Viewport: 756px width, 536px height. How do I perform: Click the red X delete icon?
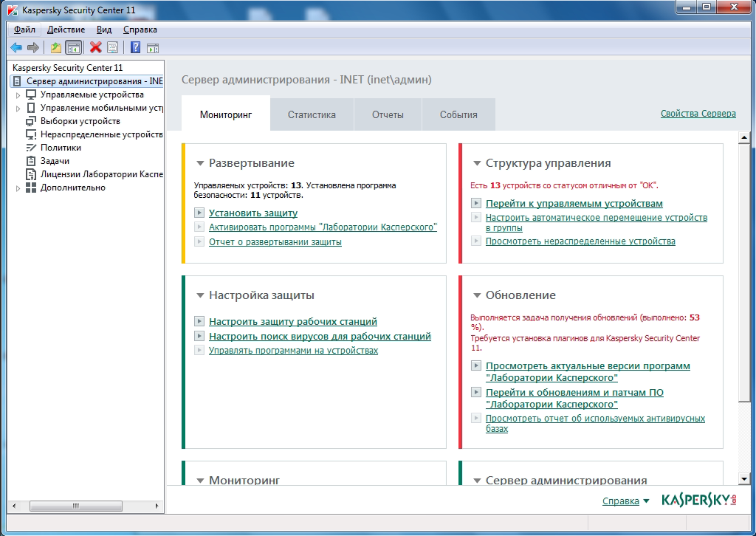pos(95,47)
